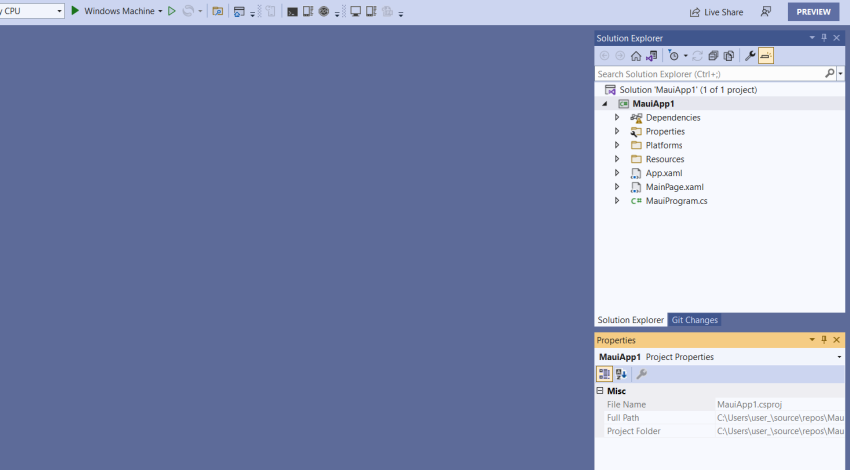The width and height of the screenshot is (850, 470).
Task: Enable Categorized view in Properties panel
Action: tap(604, 374)
